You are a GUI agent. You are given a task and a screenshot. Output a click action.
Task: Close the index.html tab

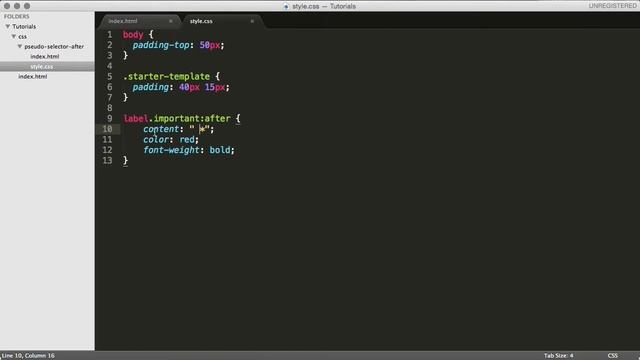171,21
